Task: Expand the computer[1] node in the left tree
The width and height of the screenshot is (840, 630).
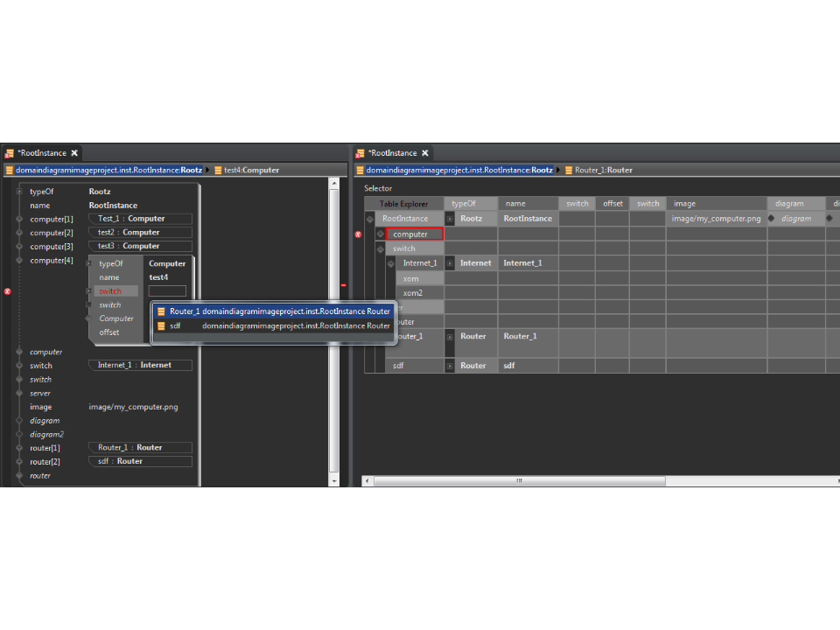Action: (x=17, y=220)
